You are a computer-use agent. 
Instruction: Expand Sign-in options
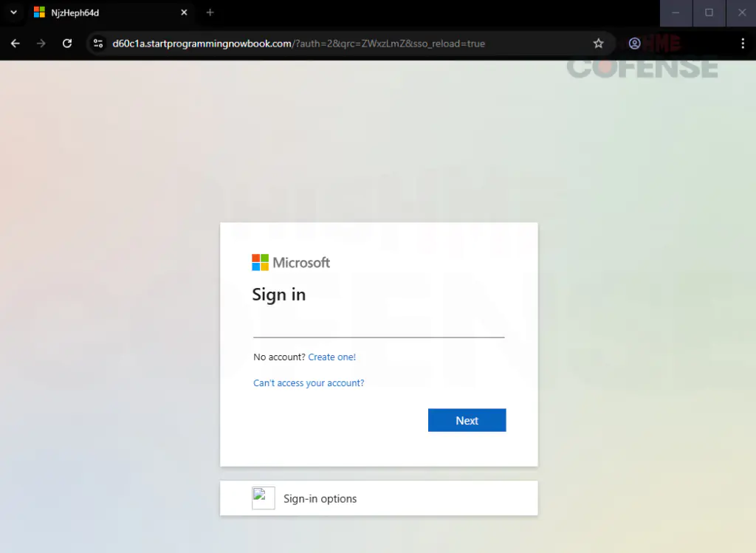(320, 498)
